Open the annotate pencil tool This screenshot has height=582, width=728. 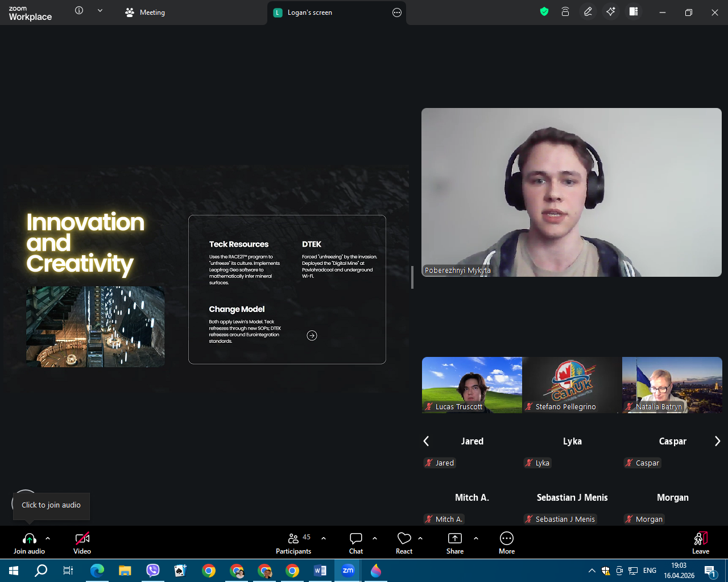coord(588,12)
